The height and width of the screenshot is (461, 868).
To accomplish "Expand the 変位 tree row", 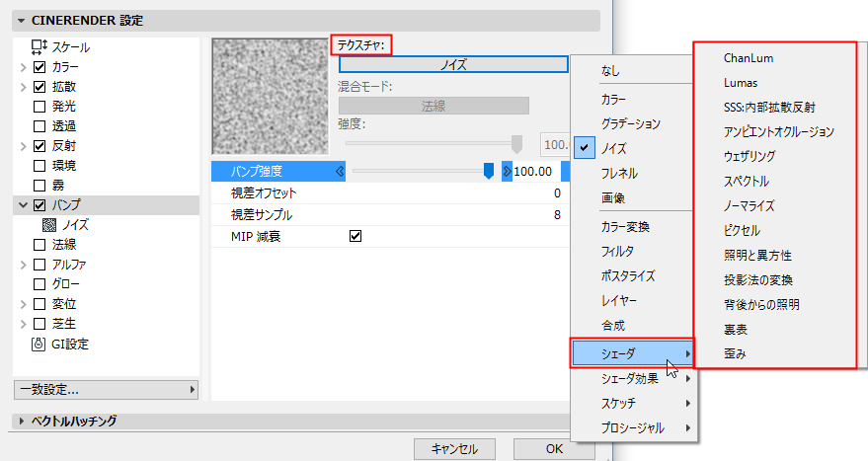I will point(24,304).
